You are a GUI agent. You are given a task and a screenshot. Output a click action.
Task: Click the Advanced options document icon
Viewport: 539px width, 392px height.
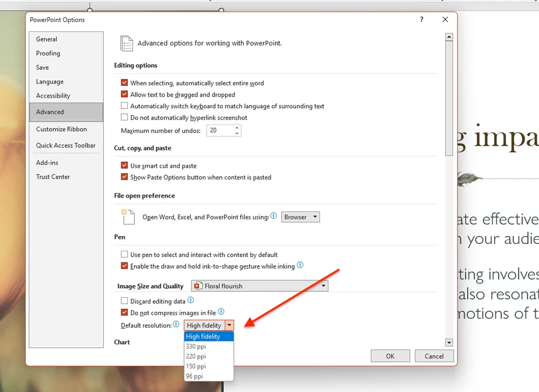click(x=126, y=43)
